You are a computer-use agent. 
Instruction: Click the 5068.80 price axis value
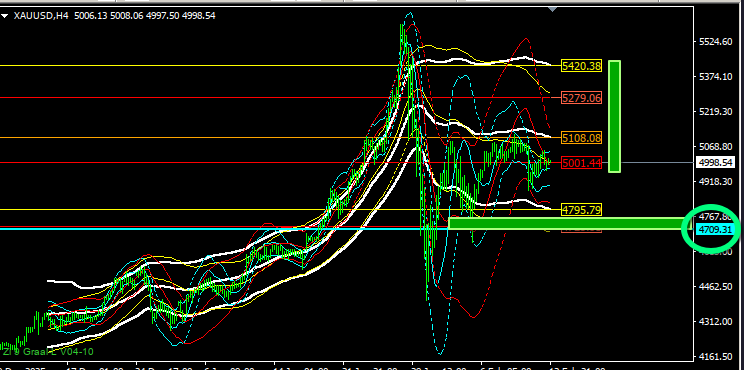[716, 147]
